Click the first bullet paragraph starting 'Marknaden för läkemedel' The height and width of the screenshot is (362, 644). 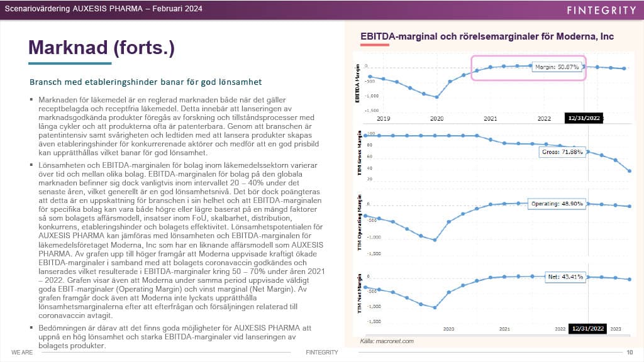pos(177,126)
